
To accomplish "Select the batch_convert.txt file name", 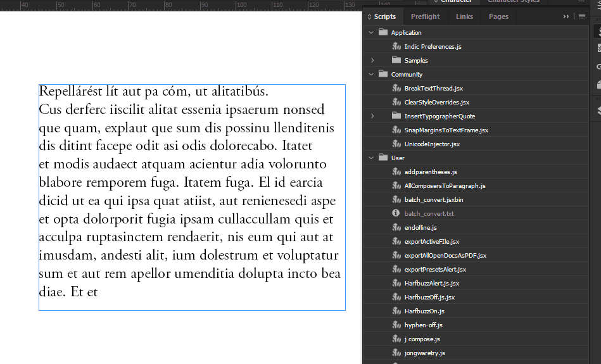I will (429, 213).
